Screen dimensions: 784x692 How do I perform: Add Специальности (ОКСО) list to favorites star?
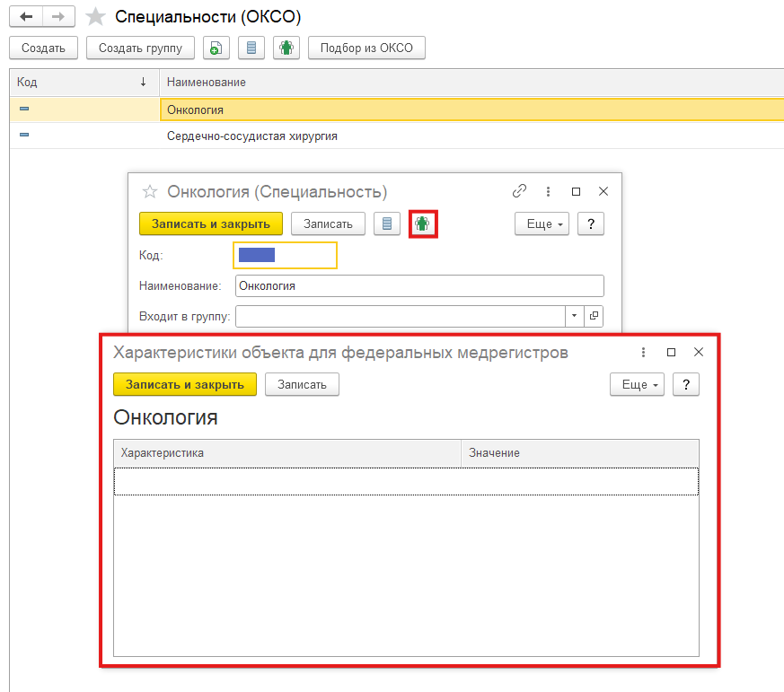[95, 17]
